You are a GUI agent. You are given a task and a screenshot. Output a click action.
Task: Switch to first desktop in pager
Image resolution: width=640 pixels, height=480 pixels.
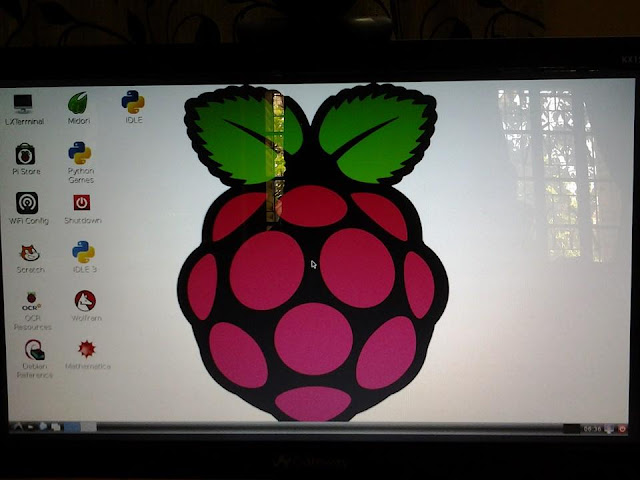pyautogui.click(x=72, y=427)
